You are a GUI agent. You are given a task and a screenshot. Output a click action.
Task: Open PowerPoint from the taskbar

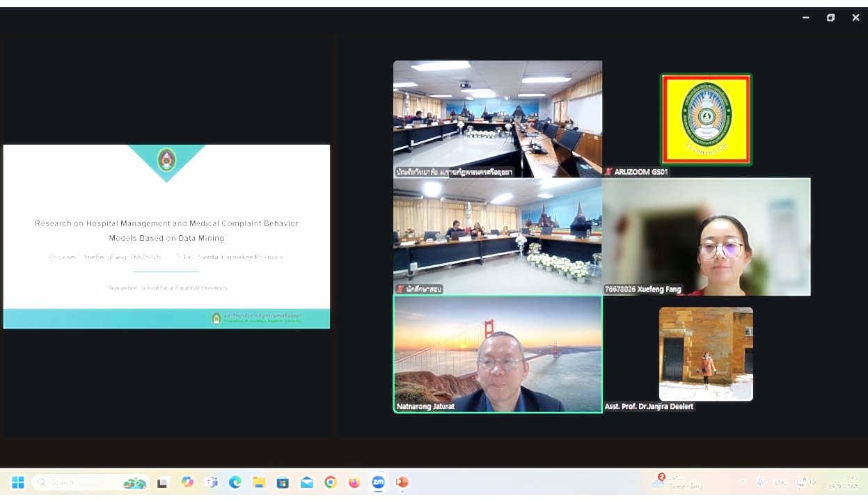tap(402, 482)
